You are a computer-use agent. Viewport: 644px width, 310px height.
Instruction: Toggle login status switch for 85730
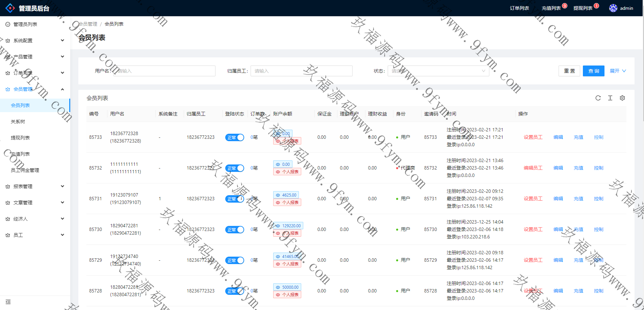tap(234, 230)
